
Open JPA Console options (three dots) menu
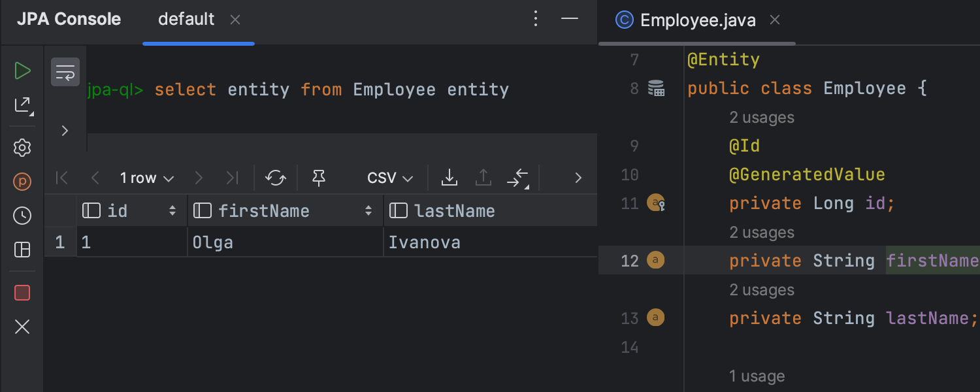(x=536, y=19)
